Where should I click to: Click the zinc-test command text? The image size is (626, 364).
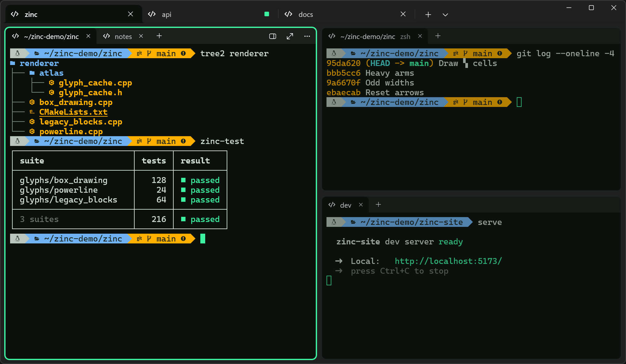[x=222, y=141]
